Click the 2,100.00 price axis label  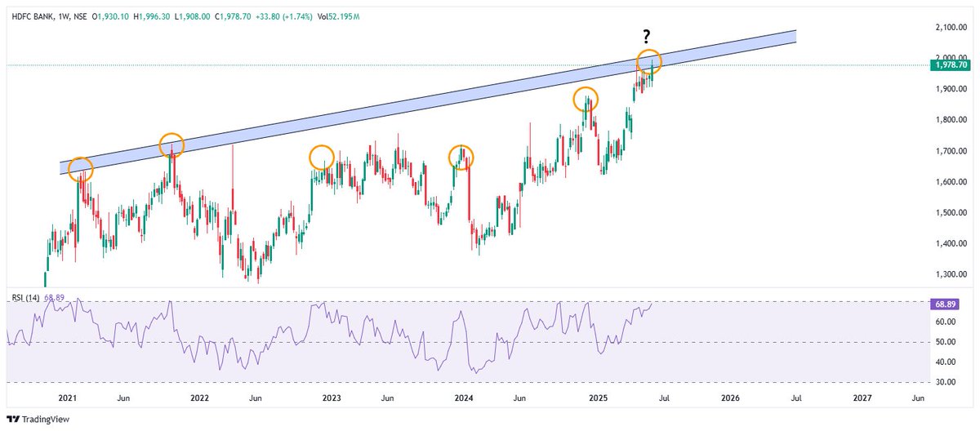pyautogui.click(x=951, y=27)
